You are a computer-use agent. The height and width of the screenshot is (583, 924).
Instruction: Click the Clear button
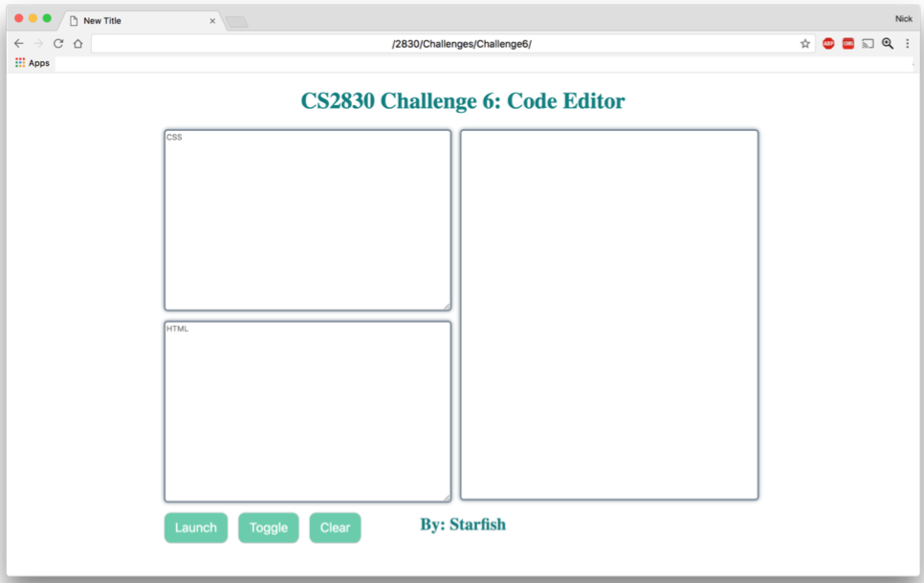pos(336,528)
